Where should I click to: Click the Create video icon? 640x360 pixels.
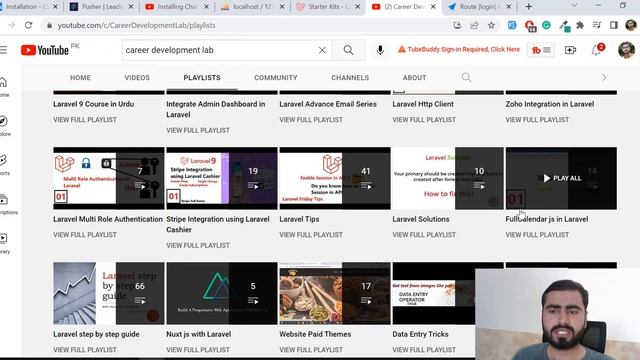tap(570, 50)
